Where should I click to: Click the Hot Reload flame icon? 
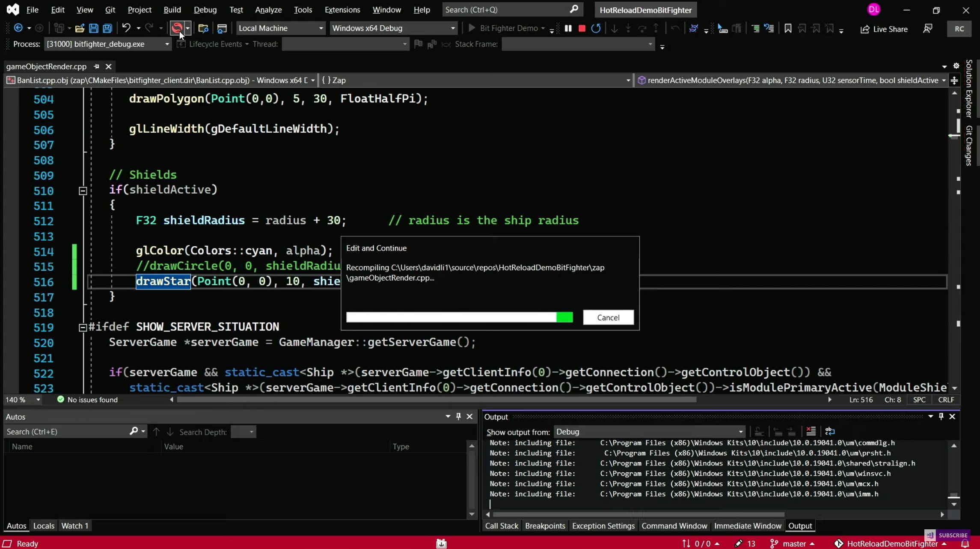click(176, 28)
